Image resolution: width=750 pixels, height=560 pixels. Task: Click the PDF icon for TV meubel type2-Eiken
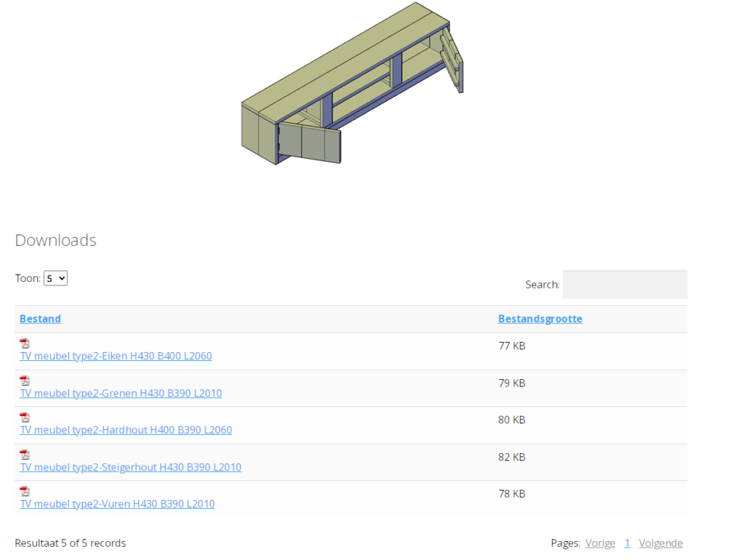[25, 343]
